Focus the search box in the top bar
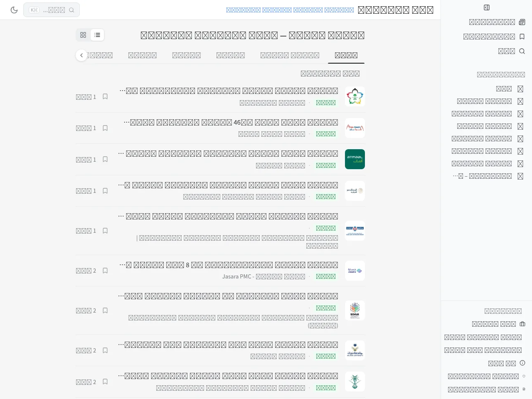This screenshot has width=532, height=399. click(52, 10)
